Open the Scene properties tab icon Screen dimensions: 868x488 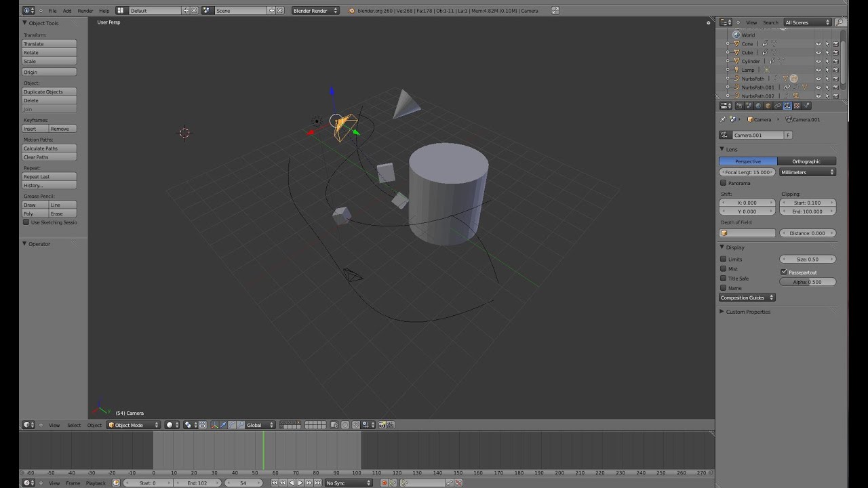click(749, 106)
